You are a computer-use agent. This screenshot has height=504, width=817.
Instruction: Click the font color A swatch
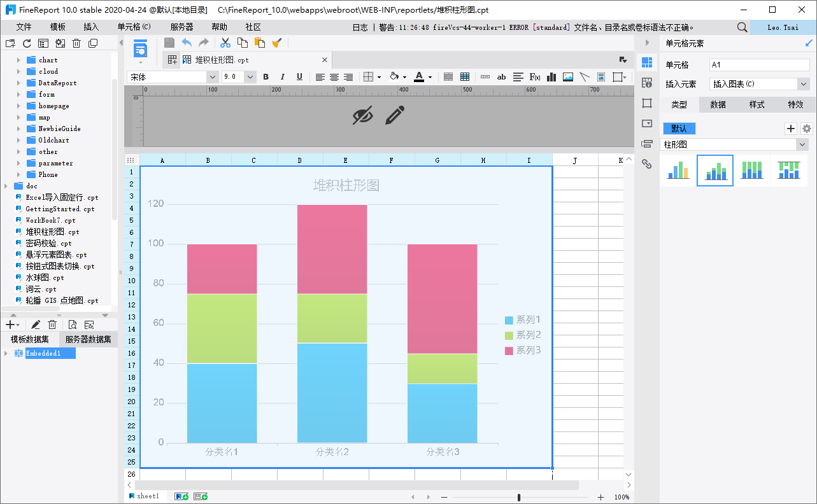tap(418, 77)
